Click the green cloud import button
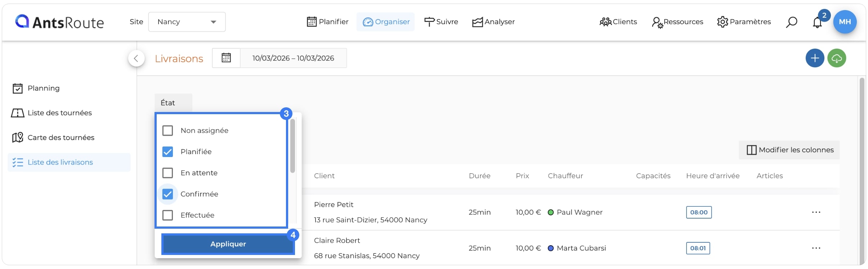The image size is (868, 269). click(x=837, y=58)
